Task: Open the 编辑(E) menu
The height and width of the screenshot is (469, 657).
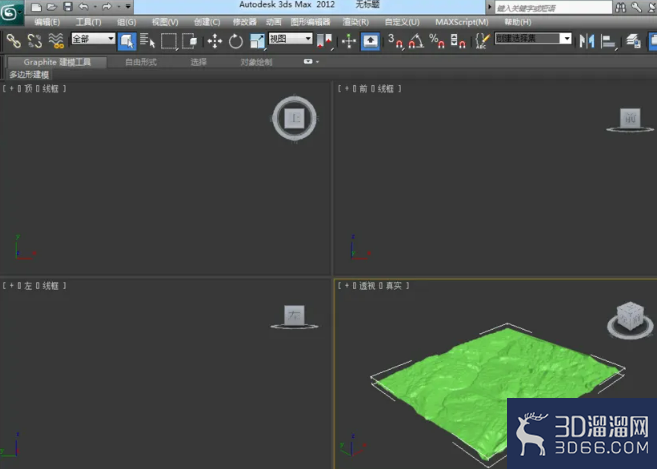Action: pos(47,22)
